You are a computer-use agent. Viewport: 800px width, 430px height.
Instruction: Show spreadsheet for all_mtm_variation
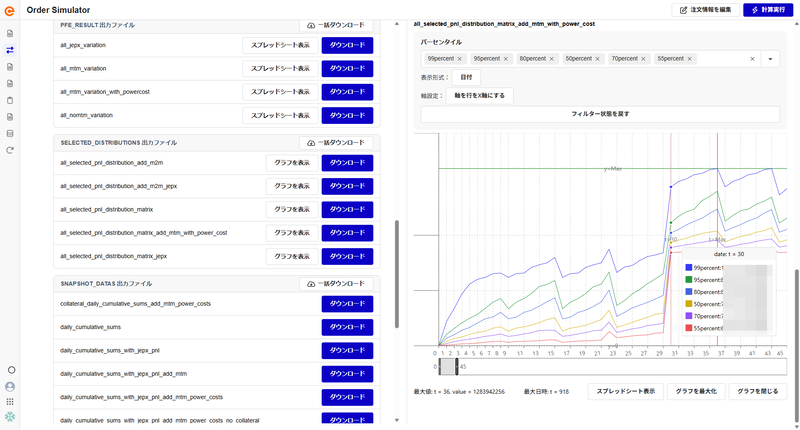pyautogui.click(x=280, y=68)
